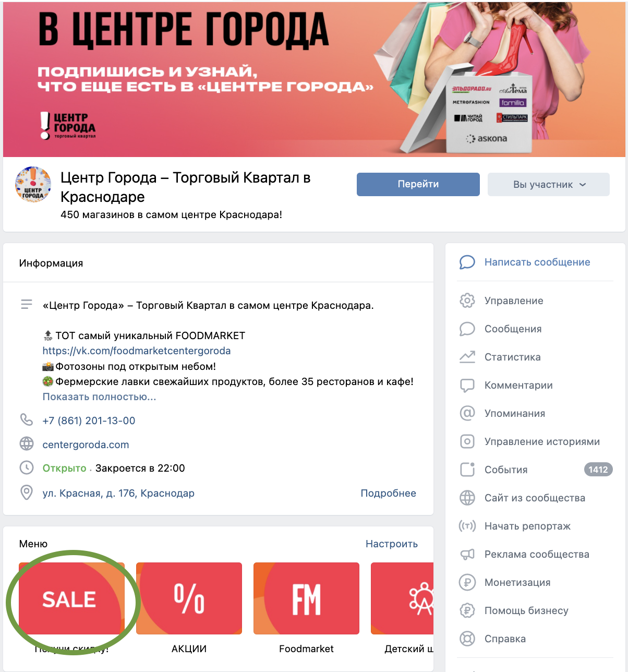This screenshot has height=672, width=628.
Task: Open the centergoroda.com website link
Action: (86, 445)
